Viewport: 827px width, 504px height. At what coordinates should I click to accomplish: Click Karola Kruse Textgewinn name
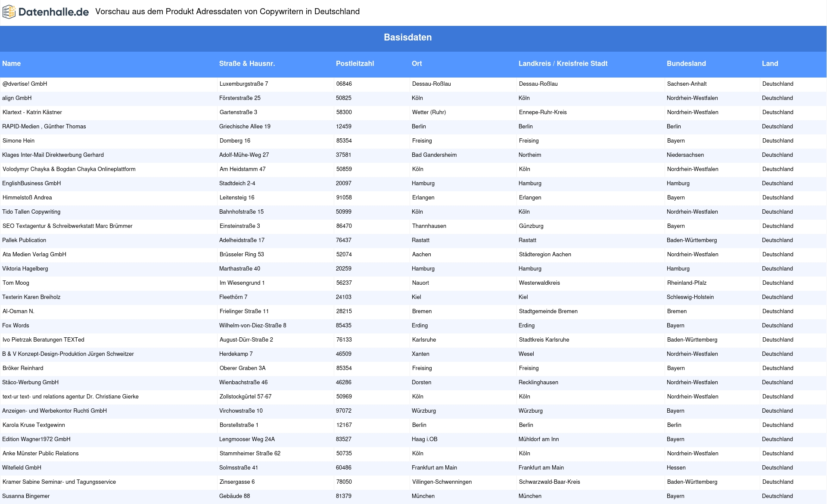click(x=34, y=425)
